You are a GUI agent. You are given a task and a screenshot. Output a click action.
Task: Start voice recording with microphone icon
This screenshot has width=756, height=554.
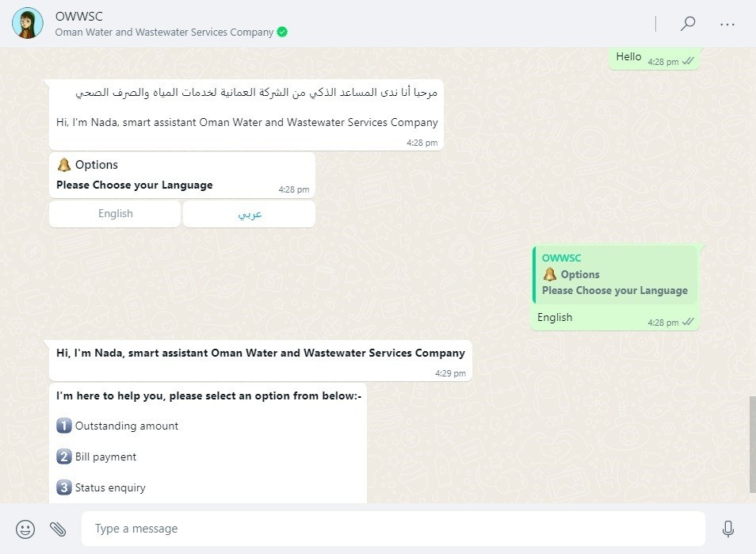(728, 529)
